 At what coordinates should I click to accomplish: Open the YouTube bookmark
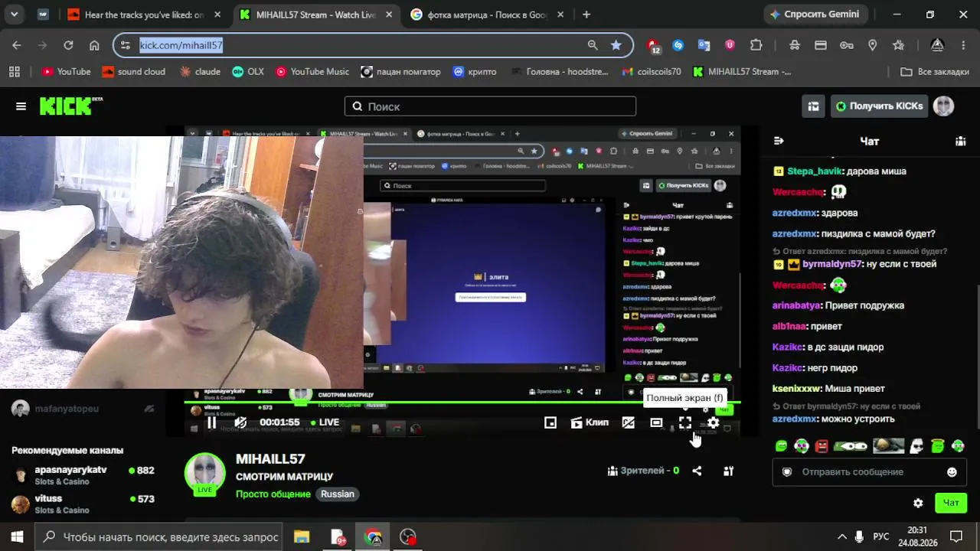(67, 72)
